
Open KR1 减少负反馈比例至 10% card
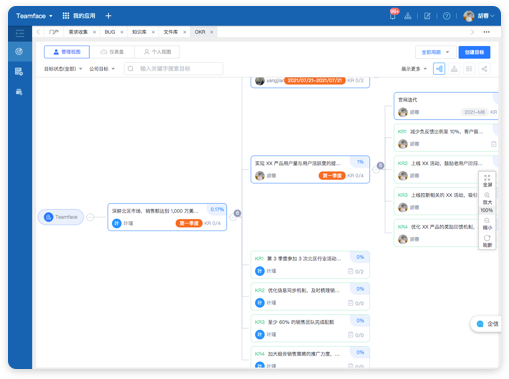(x=446, y=138)
